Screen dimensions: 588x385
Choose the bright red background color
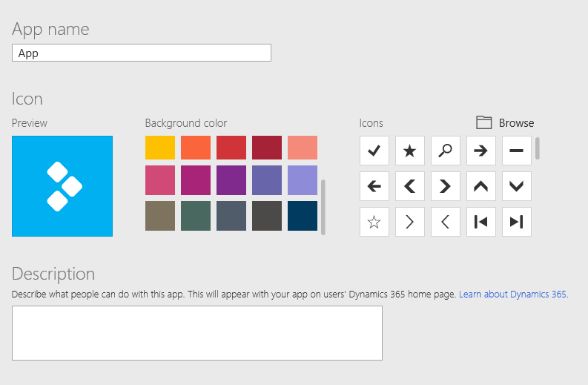[x=231, y=148]
